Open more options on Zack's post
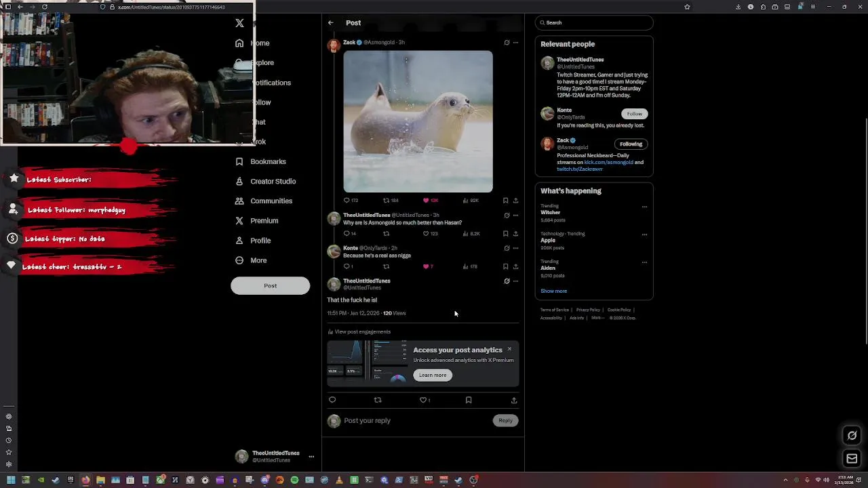The width and height of the screenshot is (868, 488). click(515, 43)
